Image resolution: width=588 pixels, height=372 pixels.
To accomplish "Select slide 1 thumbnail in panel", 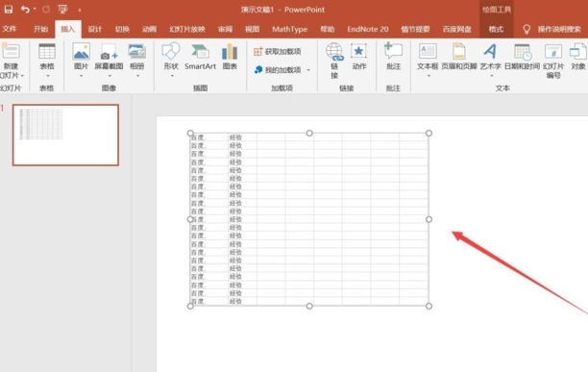I will 65,135.
